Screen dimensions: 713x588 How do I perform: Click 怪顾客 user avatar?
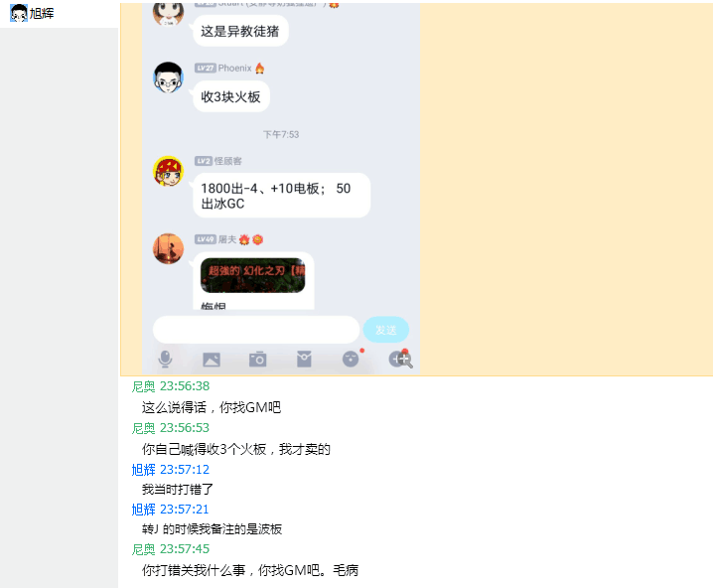point(168,172)
